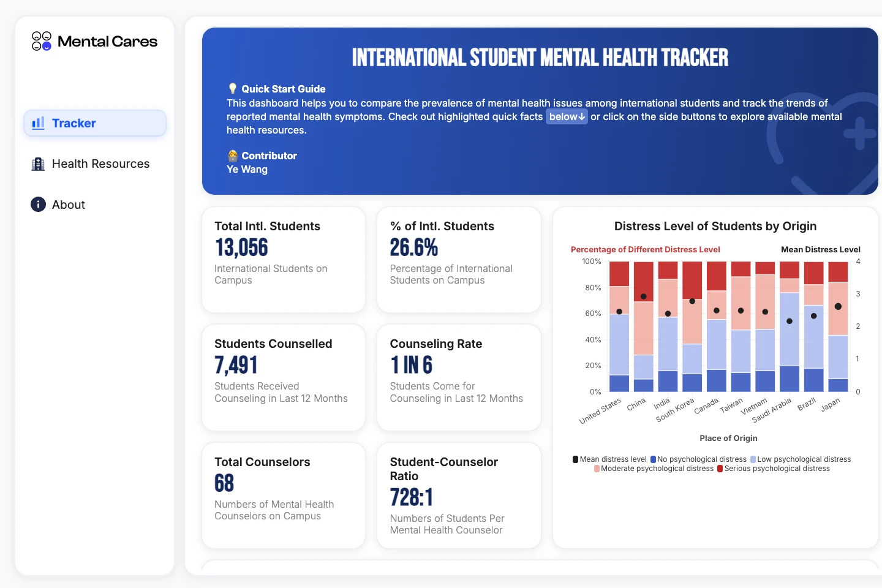Click the "Place of Origin" axis title
The width and height of the screenshot is (882, 588).
pyautogui.click(x=728, y=438)
